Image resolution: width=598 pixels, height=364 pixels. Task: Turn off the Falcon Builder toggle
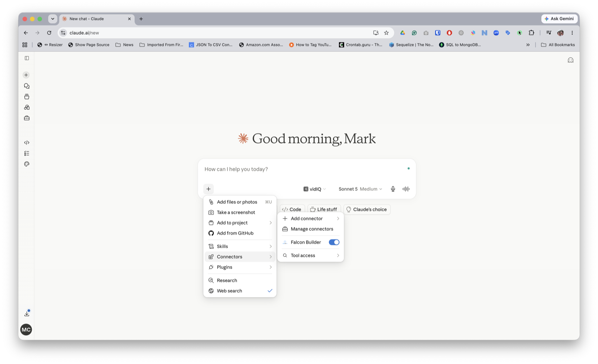[x=334, y=242]
